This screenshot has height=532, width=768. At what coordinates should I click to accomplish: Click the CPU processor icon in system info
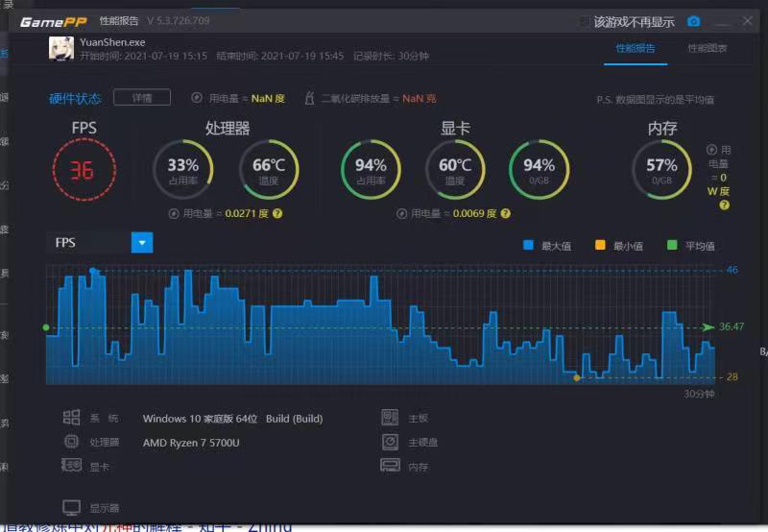[71, 442]
